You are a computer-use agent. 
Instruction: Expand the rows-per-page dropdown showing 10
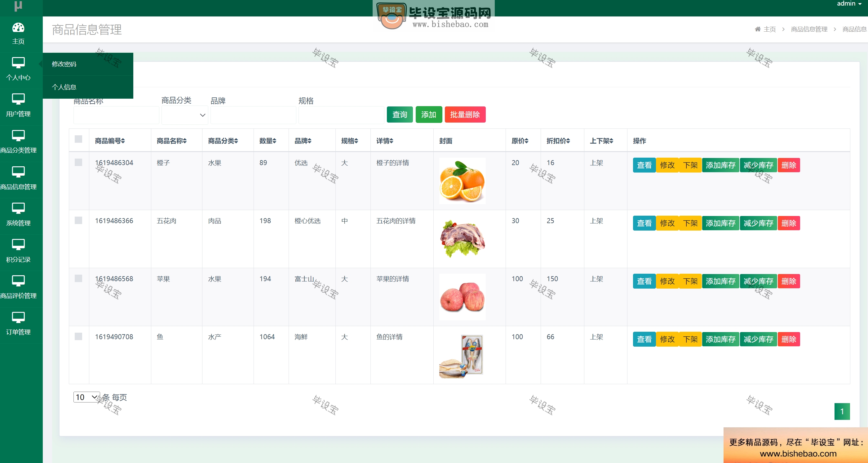86,397
